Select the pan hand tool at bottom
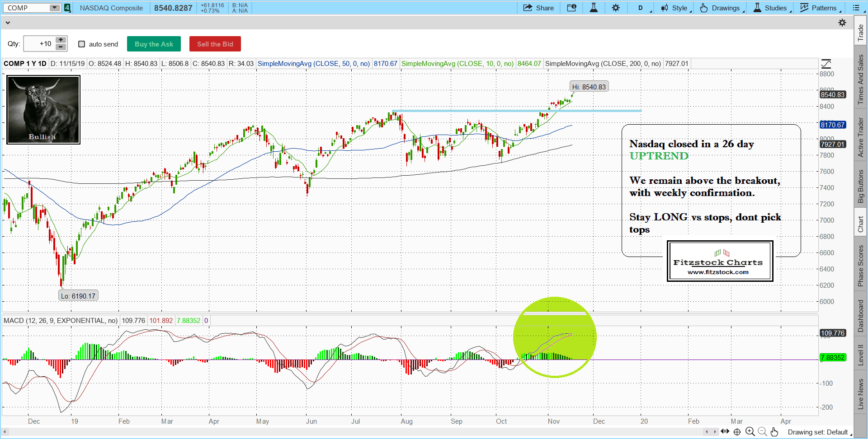This screenshot has width=868, height=439. coord(774,432)
